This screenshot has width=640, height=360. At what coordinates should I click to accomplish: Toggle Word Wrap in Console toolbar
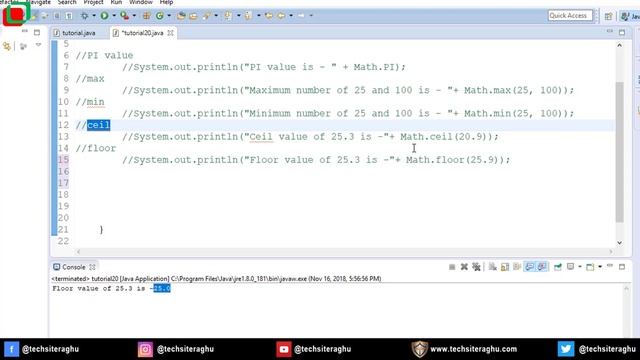tap(517, 267)
